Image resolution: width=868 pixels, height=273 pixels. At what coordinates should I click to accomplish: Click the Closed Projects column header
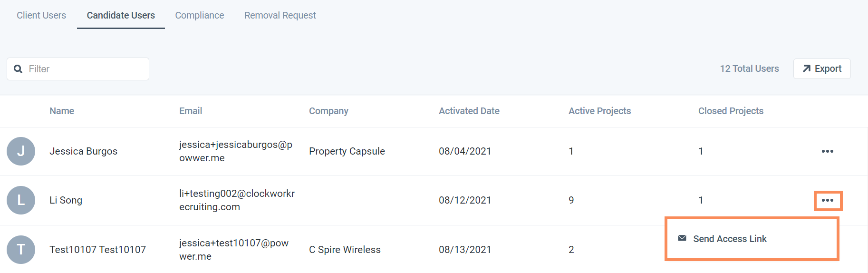(731, 111)
